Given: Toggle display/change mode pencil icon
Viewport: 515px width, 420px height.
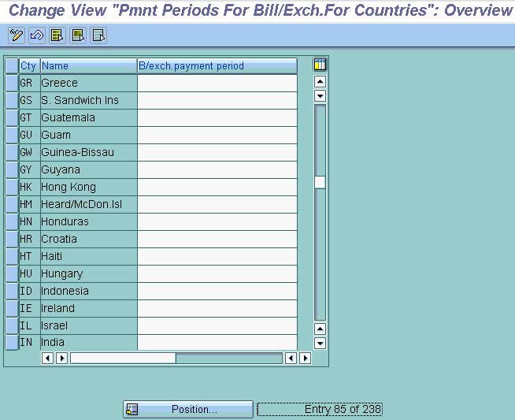Looking at the screenshot, I should coord(16,35).
